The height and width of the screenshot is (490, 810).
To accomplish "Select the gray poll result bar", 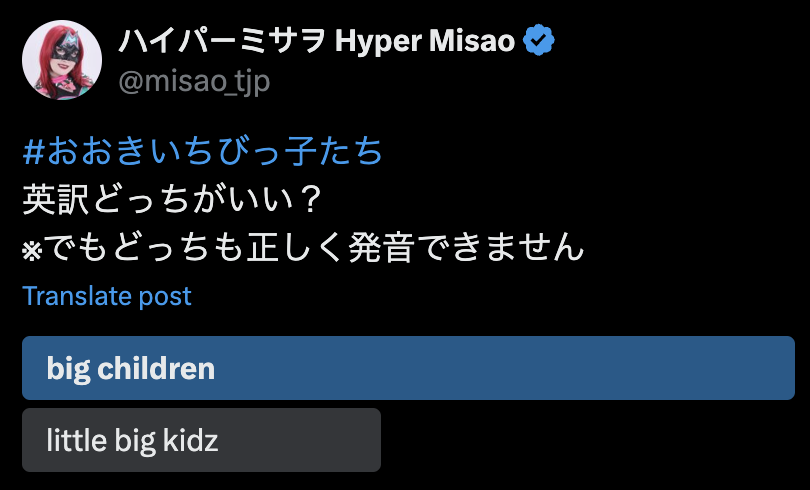I will tap(201, 440).
